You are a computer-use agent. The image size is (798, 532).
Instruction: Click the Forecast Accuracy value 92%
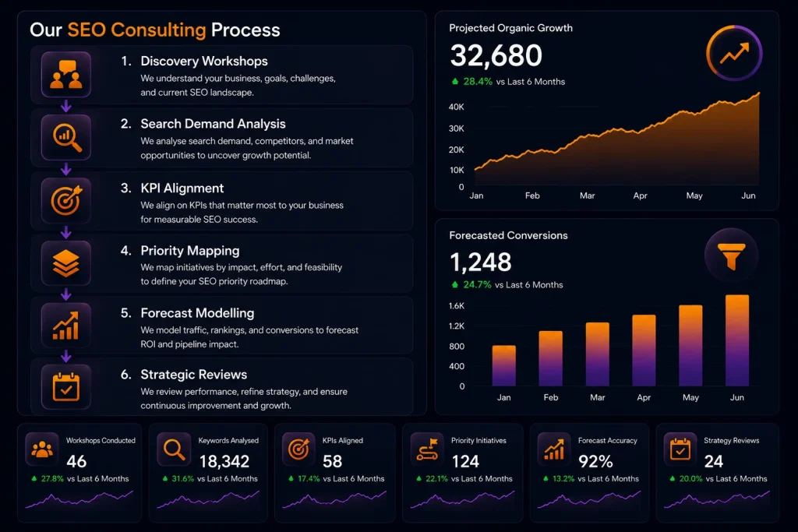pyautogui.click(x=595, y=461)
